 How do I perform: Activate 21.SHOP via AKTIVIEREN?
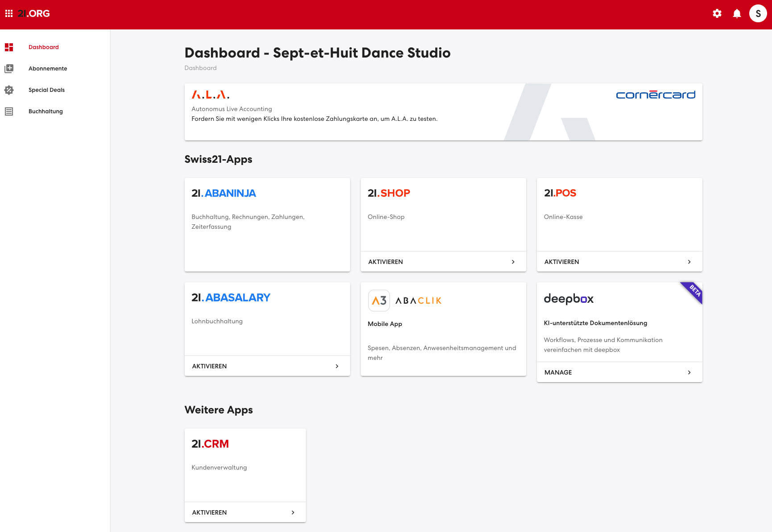coord(385,262)
